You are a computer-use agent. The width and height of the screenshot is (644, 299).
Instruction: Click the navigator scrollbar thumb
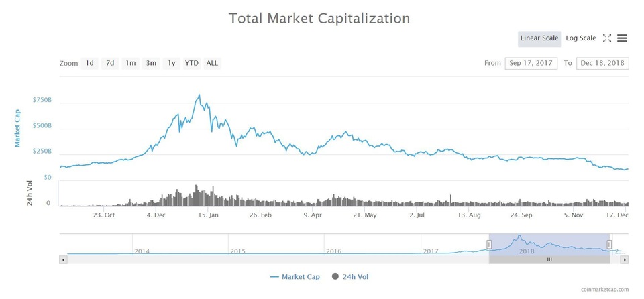click(x=549, y=260)
